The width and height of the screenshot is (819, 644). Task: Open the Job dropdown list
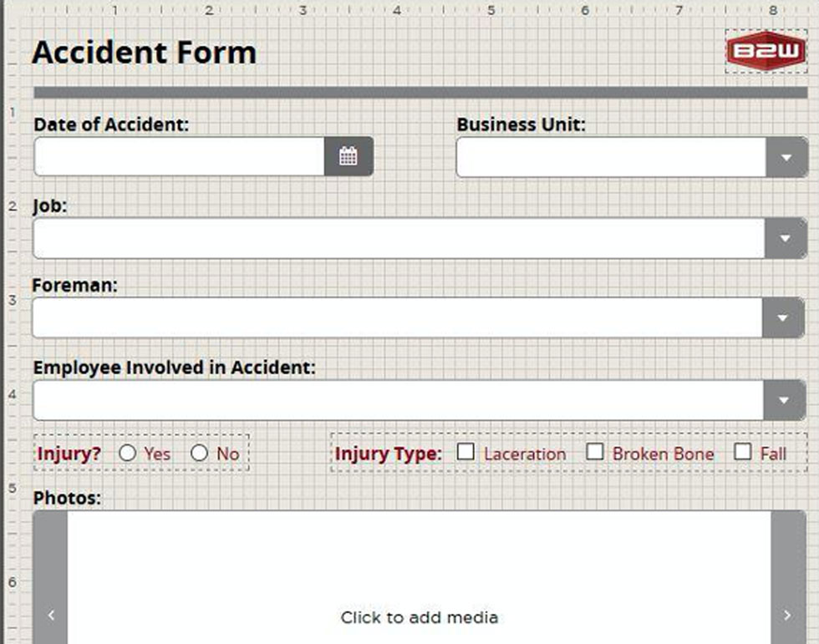point(786,239)
